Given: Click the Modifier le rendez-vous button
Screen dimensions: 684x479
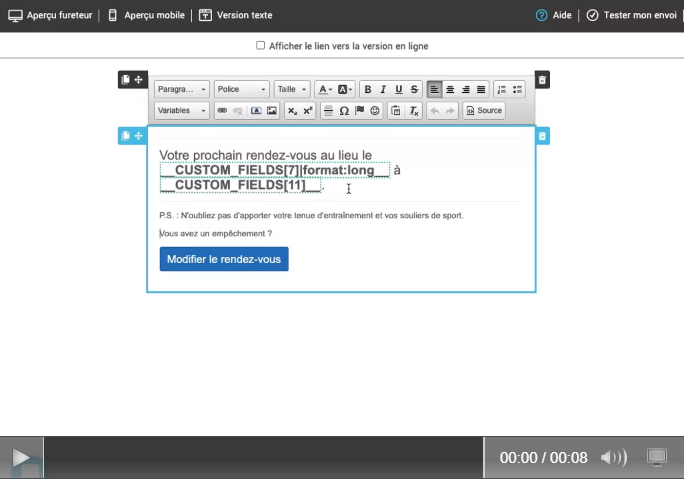Looking at the screenshot, I should coord(224,259).
